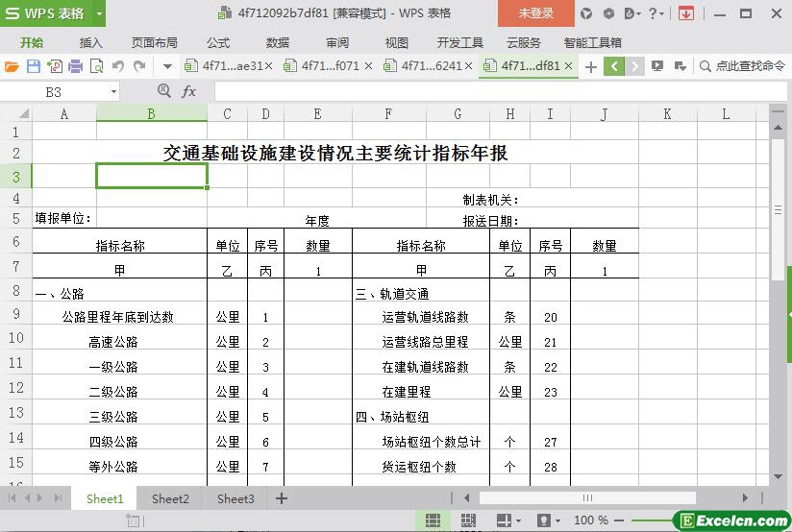792x532 pixels.
Task: Click the 未登录 login button
Action: tap(536, 13)
